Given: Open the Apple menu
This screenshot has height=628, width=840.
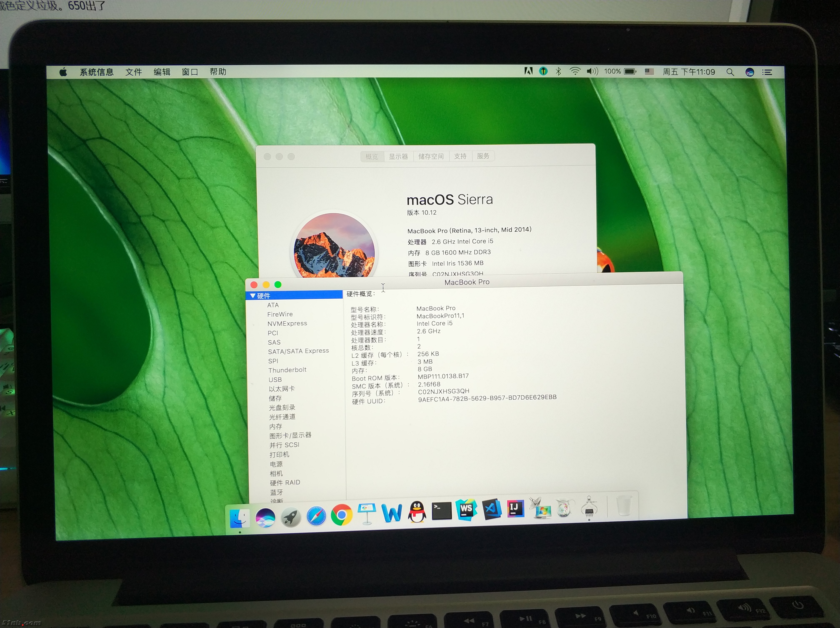Looking at the screenshot, I should [x=63, y=72].
